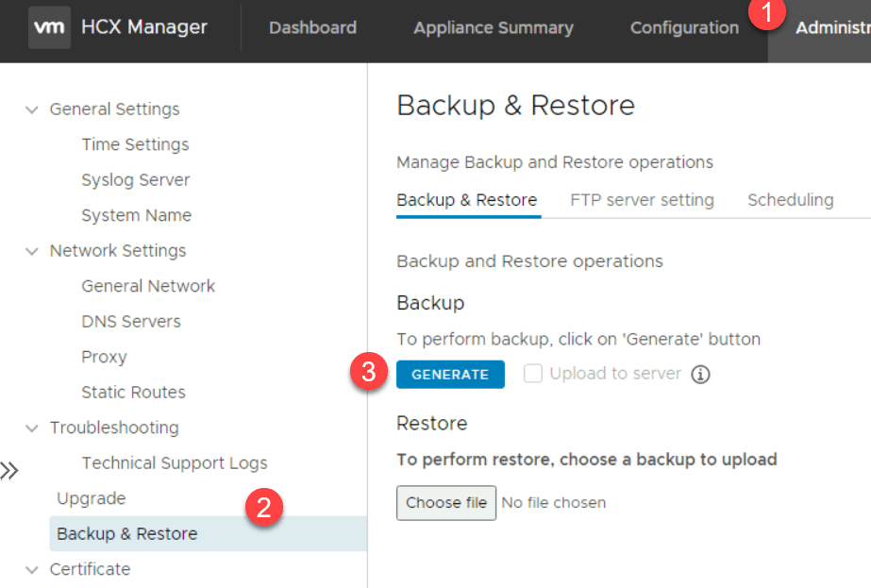871x588 pixels.
Task: Collapse the Troubleshooting section
Action: click(x=32, y=428)
